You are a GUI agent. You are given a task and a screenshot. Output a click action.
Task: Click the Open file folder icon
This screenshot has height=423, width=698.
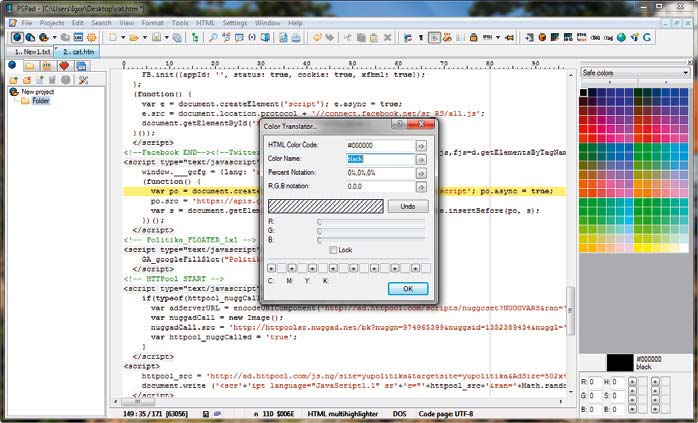click(x=134, y=37)
